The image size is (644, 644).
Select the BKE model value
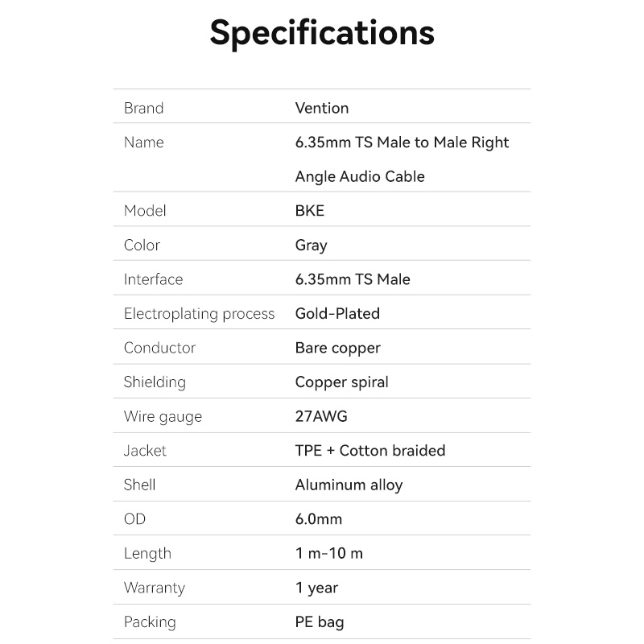click(310, 211)
